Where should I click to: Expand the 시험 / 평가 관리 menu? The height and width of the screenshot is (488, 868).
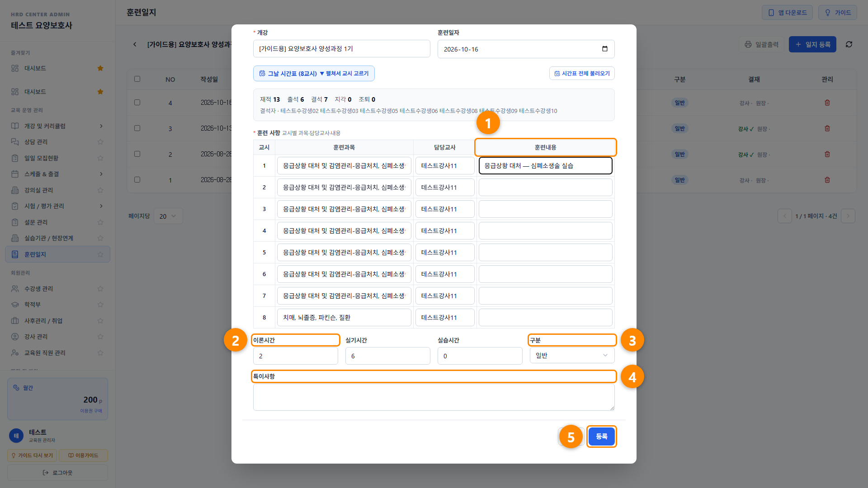coord(57,206)
